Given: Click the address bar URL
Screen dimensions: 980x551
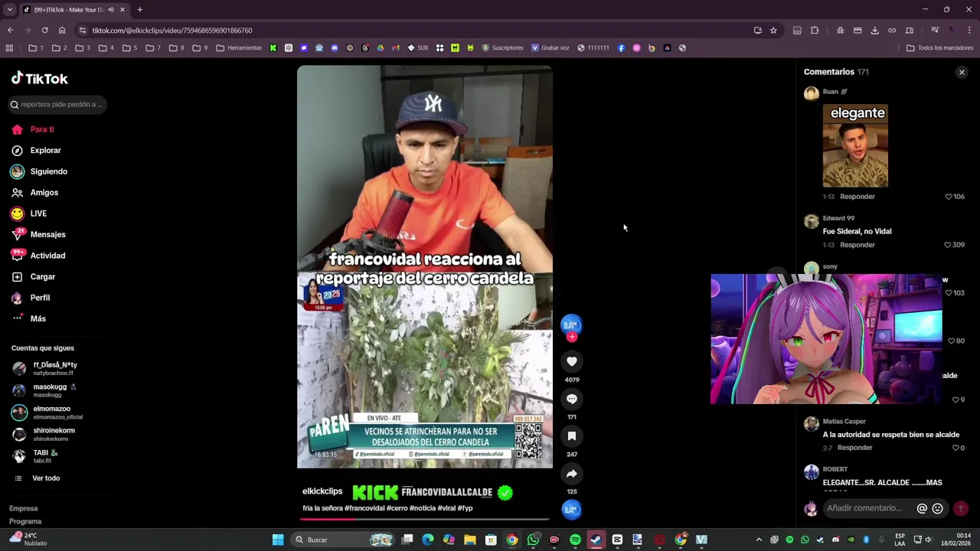Looking at the screenshot, I should click(x=171, y=31).
